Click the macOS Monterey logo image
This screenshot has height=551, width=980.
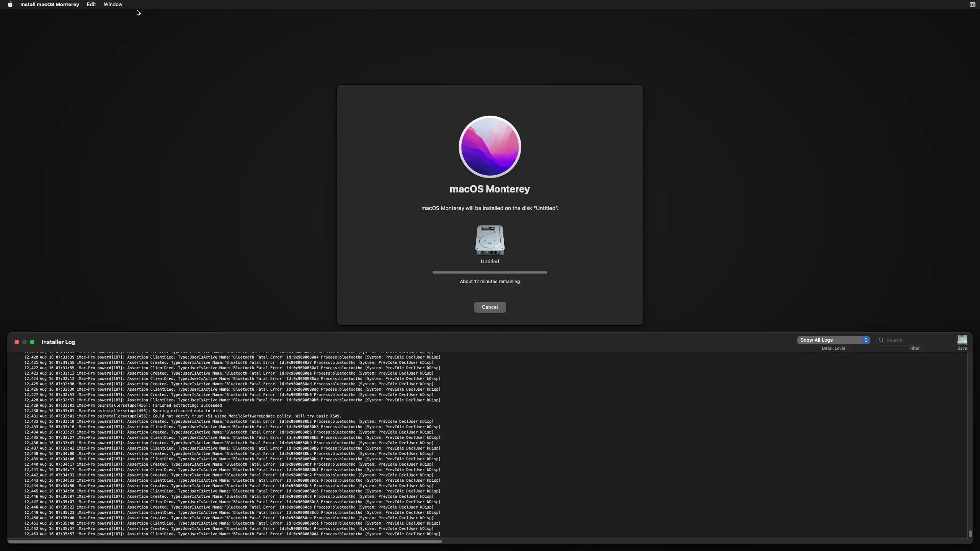[490, 147]
